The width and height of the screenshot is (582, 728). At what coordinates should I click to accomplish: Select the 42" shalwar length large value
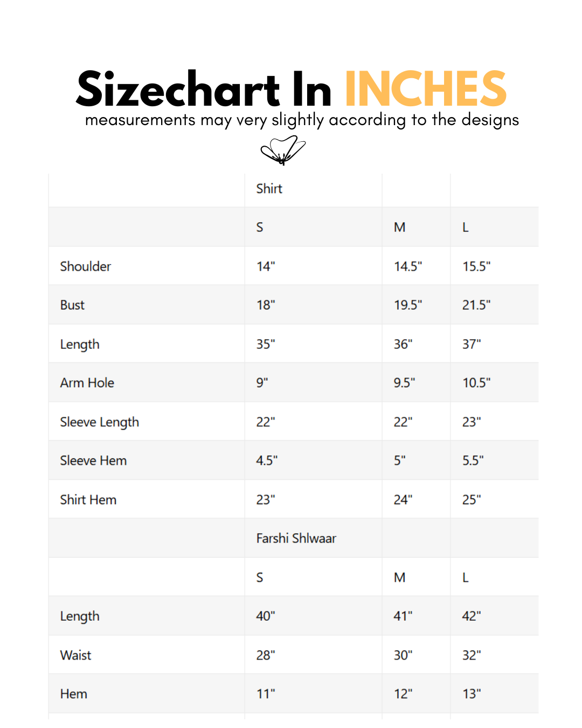click(472, 616)
